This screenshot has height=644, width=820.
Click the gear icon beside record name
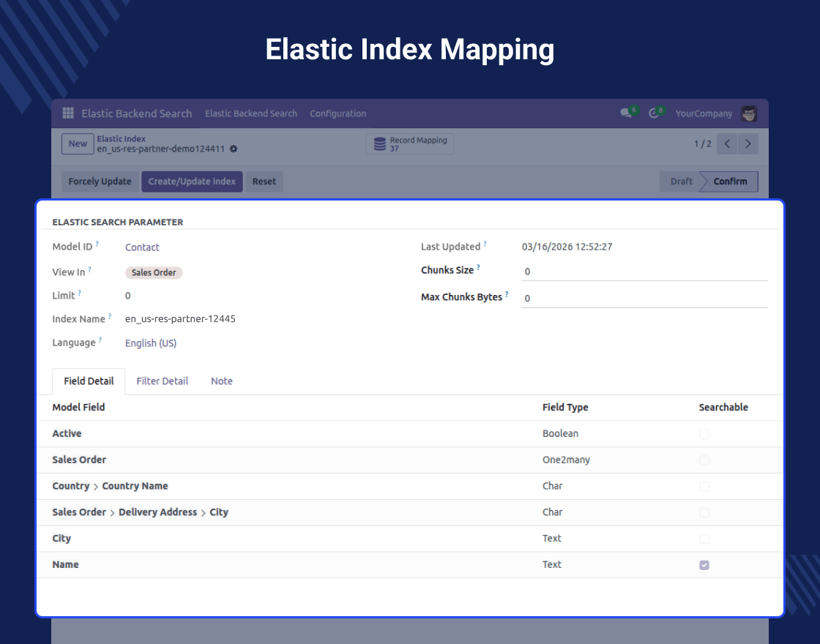tap(234, 149)
